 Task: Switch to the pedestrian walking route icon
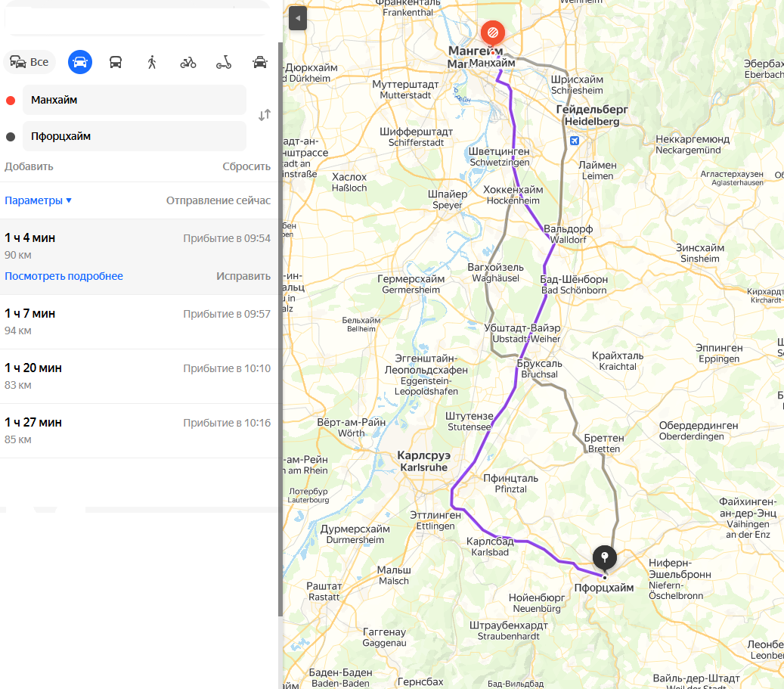pyautogui.click(x=152, y=62)
